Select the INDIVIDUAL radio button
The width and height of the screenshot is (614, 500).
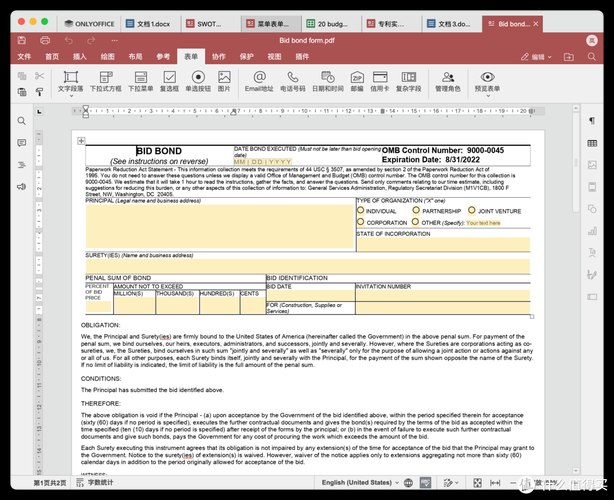361,211
